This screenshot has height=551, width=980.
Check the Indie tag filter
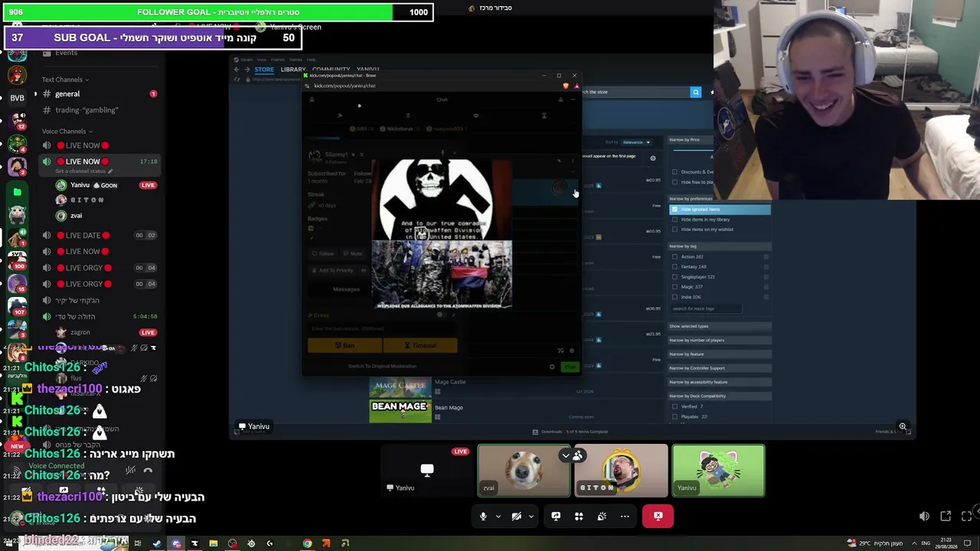point(675,297)
